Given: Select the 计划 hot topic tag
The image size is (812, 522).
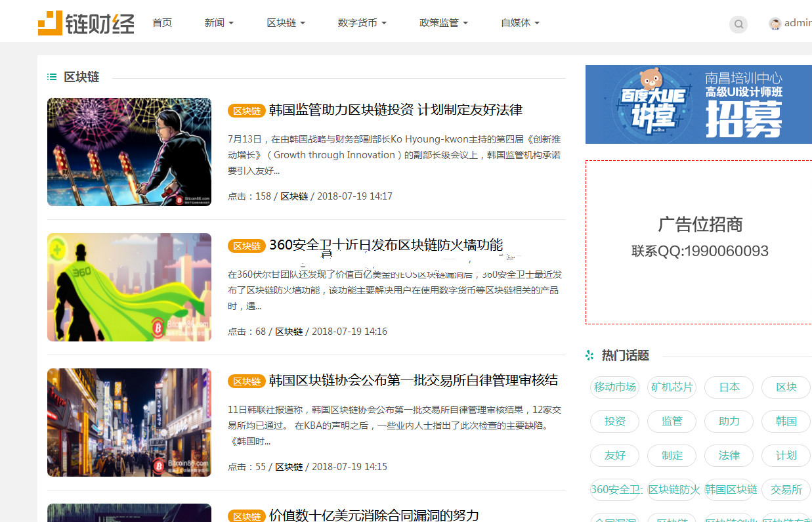Looking at the screenshot, I should (x=786, y=456).
